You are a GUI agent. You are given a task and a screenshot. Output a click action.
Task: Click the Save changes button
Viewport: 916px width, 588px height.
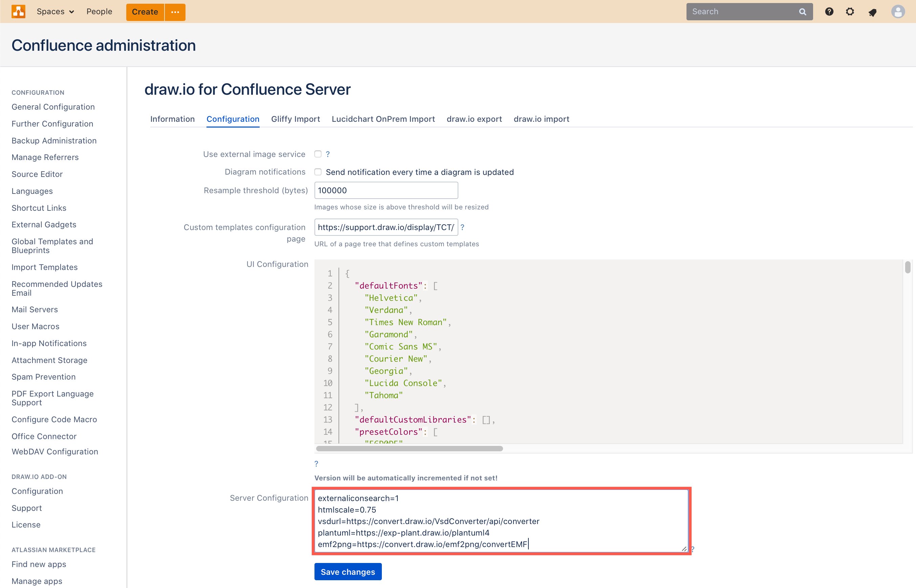[348, 571]
